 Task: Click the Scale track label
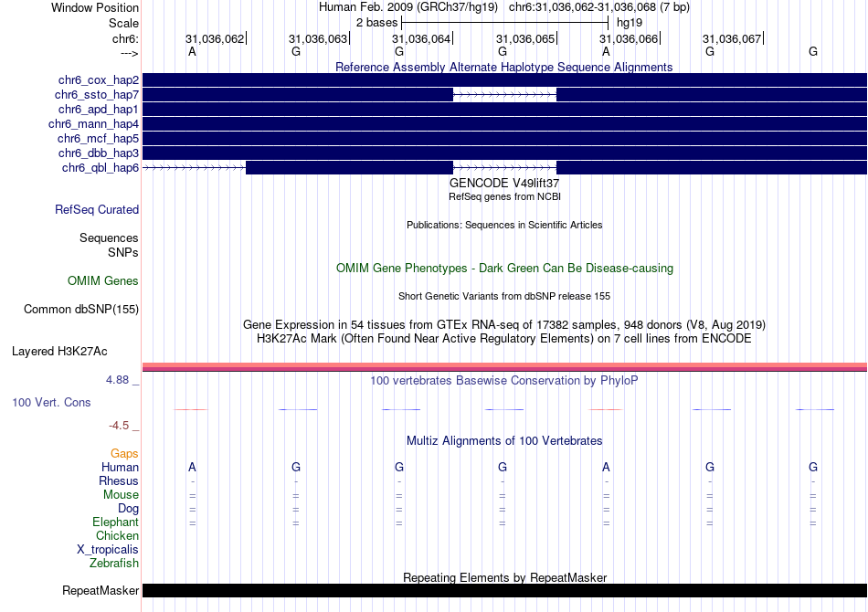[x=123, y=23]
